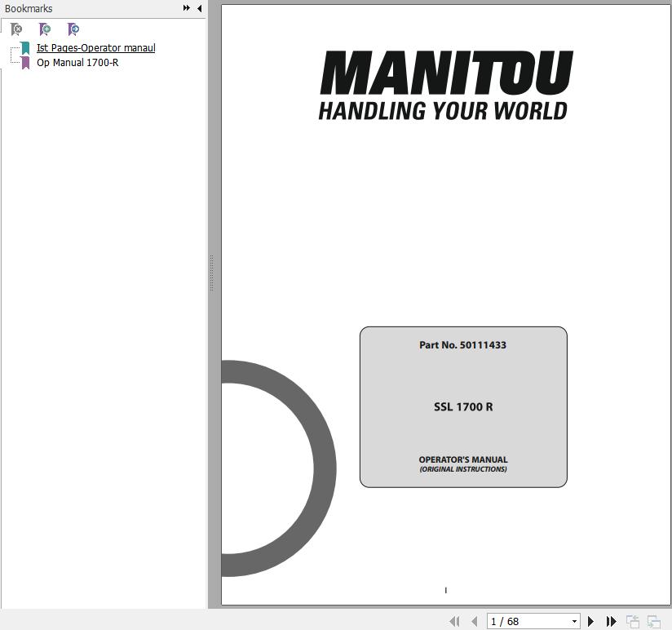The image size is (672, 630).
Task: Go to the previous page
Action: click(475, 621)
